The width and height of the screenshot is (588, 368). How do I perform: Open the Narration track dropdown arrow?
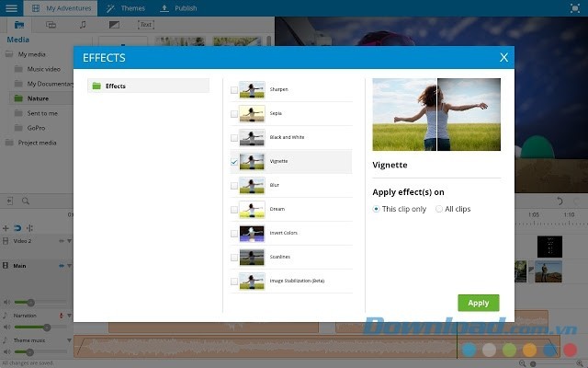(x=70, y=316)
